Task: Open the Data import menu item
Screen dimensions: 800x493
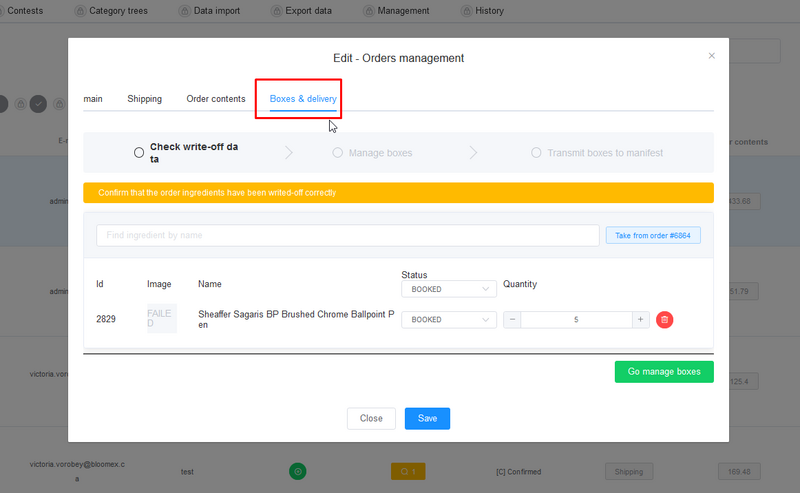Action: tap(217, 11)
